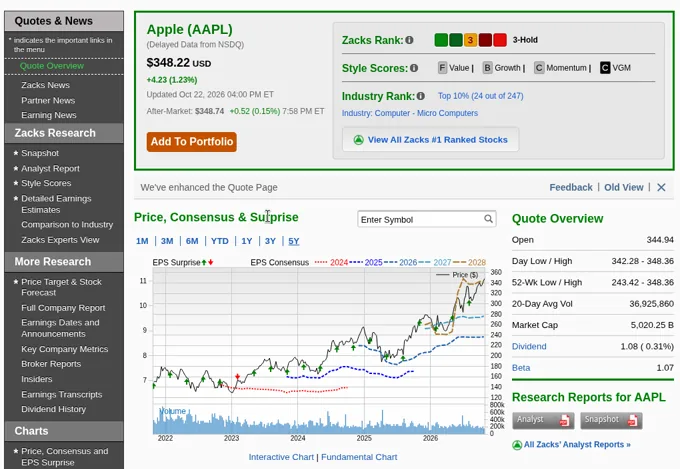
Task: Open Price, Consensus and EPS Surprise chart
Action: (x=65, y=457)
